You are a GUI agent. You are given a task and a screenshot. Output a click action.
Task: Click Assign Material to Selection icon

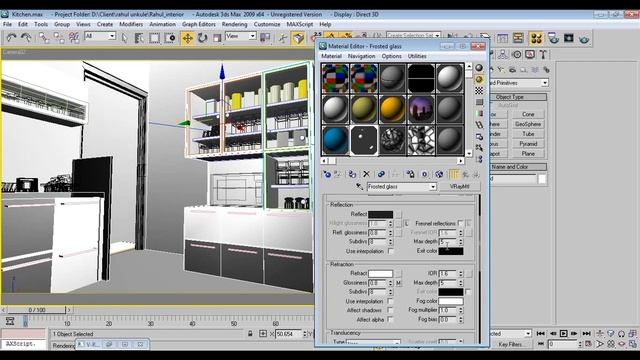pos(352,174)
